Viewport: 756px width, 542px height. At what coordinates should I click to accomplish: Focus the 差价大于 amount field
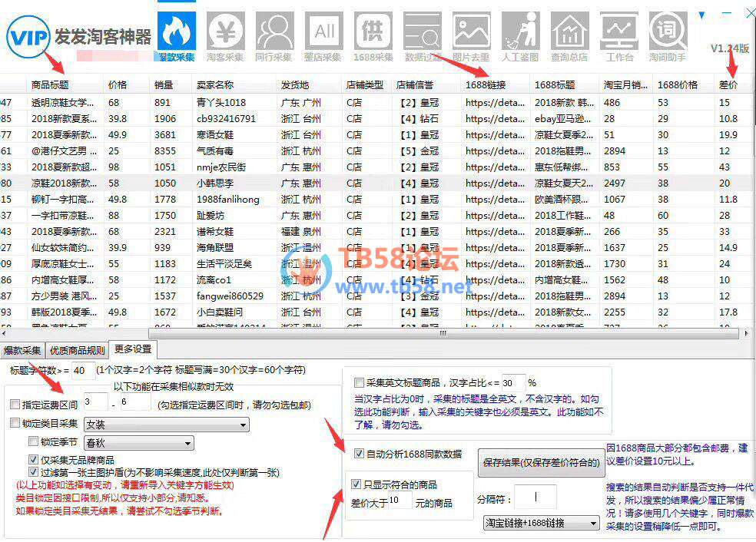click(400, 501)
